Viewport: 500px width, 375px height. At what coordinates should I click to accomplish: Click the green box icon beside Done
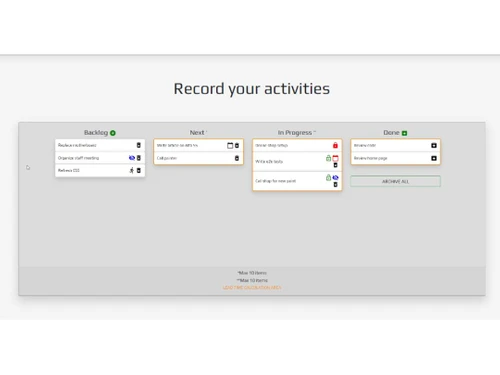pyautogui.click(x=404, y=133)
